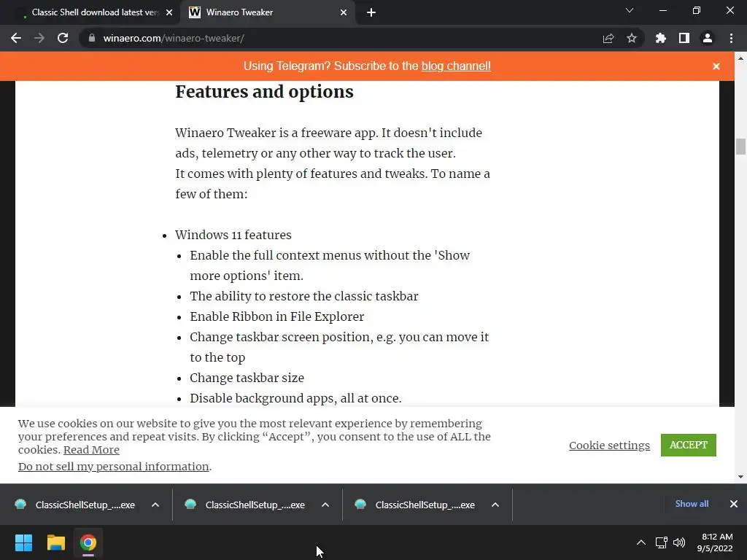Image resolution: width=747 pixels, height=560 pixels.
Task: Click the browser forward arrow
Action: [x=39, y=38]
